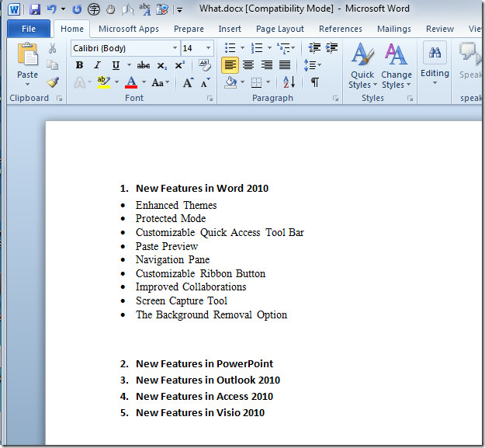The image size is (485, 448).
Task: Open the font color dropdown arrow
Action: (144, 82)
